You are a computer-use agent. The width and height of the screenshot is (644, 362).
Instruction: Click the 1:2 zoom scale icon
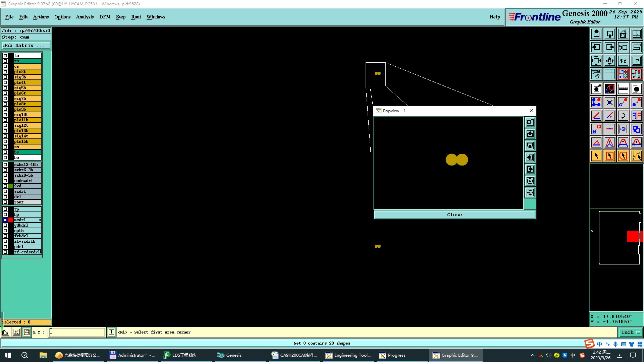click(x=623, y=61)
